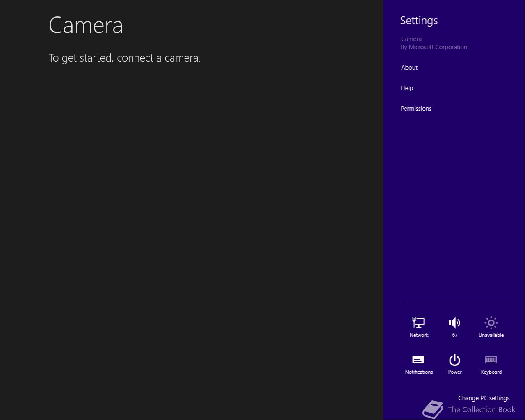Click the Change PC settings link

click(484, 398)
